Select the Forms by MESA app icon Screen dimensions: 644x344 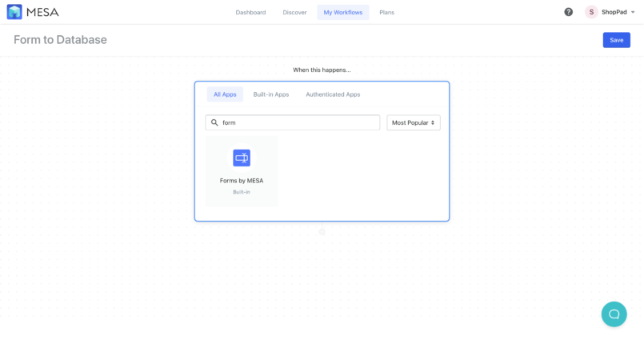(x=242, y=158)
